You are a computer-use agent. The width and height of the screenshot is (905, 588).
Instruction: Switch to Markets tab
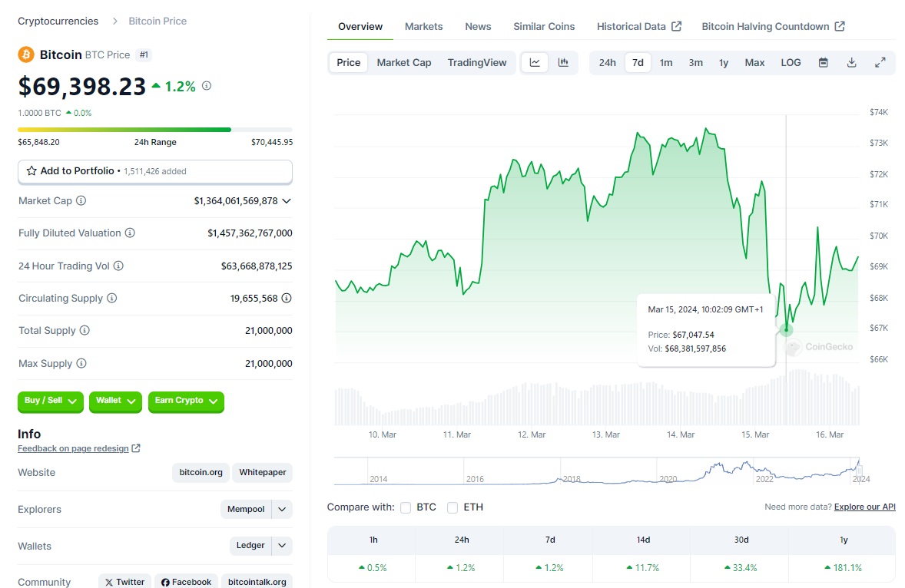(423, 27)
